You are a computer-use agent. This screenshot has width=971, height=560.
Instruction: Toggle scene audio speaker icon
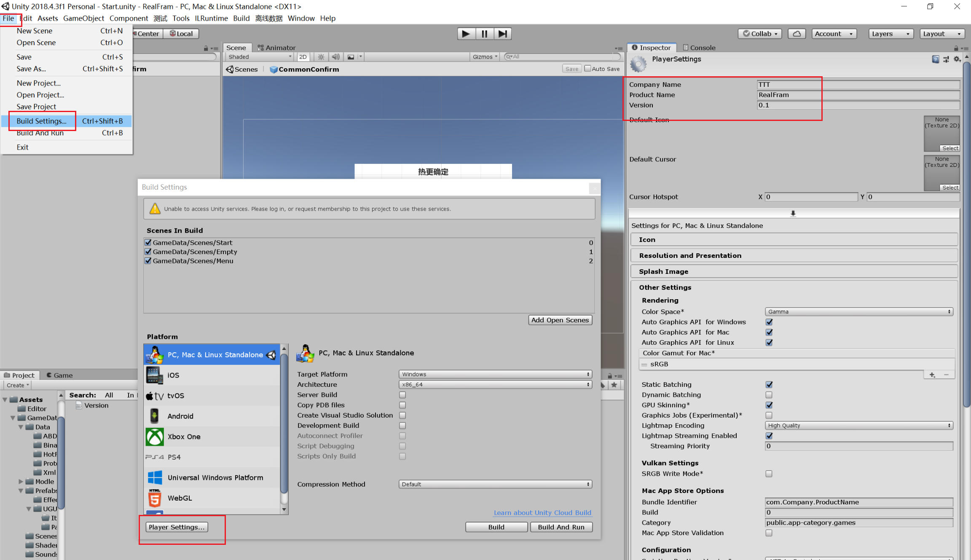coord(336,57)
